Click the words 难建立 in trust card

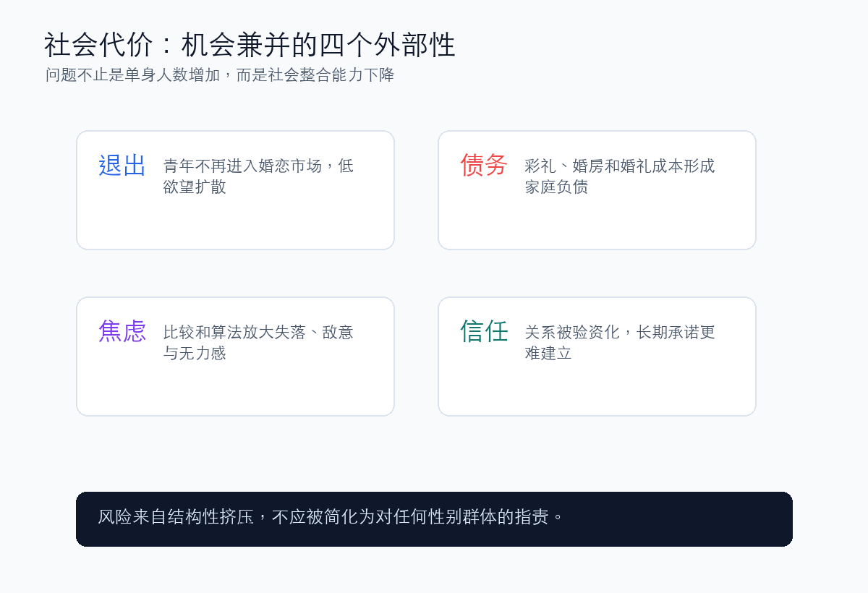548,354
